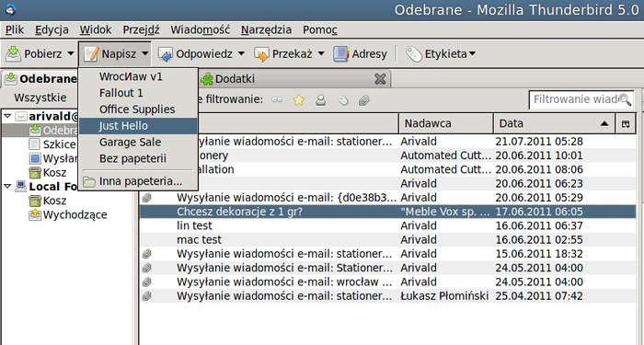This screenshot has height=345, width=644.
Task: Choose Just Hello stationery
Action: click(138, 126)
